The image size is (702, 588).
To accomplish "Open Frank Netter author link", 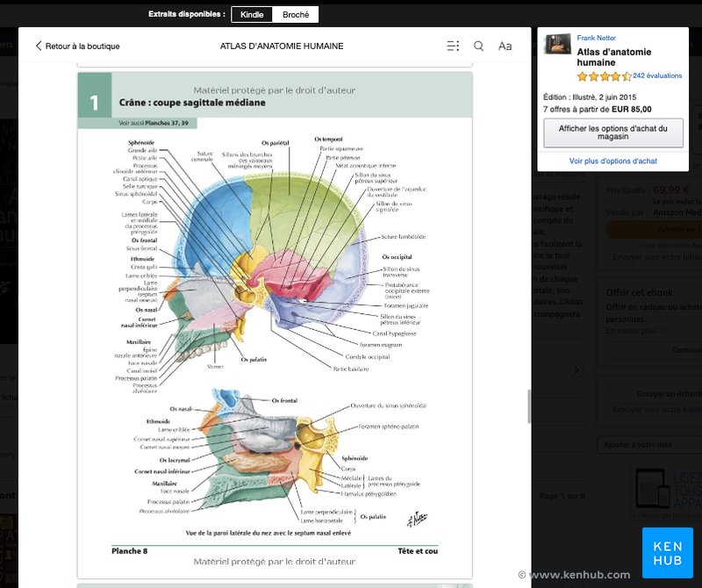I will coord(596,38).
